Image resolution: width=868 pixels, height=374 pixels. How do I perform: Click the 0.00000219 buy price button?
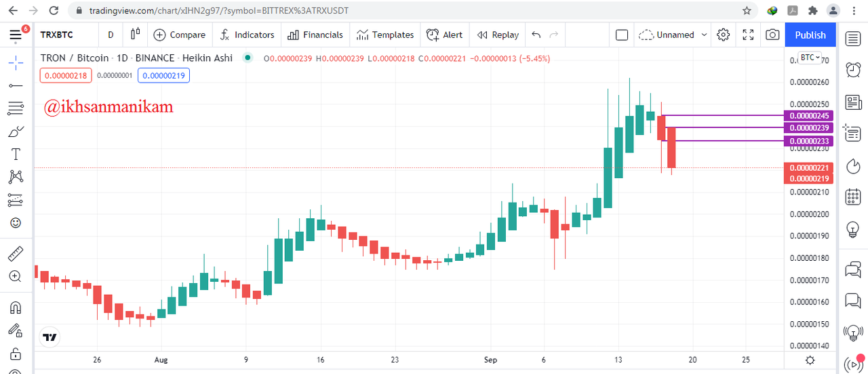(163, 75)
